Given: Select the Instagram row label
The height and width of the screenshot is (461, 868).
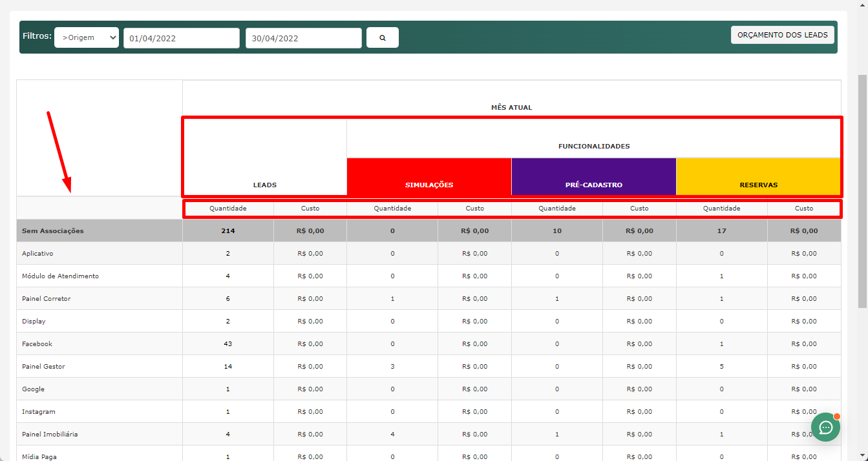Looking at the screenshot, I should [x=39, y=411].
